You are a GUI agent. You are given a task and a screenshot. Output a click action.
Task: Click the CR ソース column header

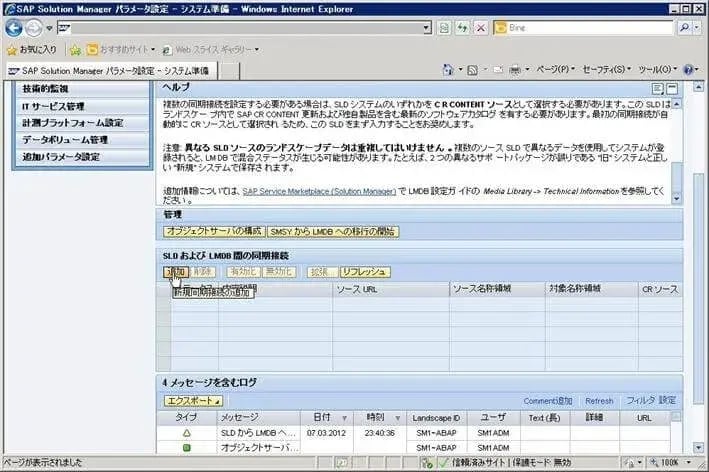660,289
